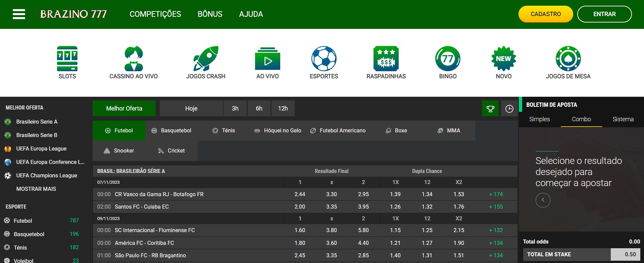Open Raspadinhas scratch card icon
The width and height of the screenshot is (644, 263).
point(386,58)
